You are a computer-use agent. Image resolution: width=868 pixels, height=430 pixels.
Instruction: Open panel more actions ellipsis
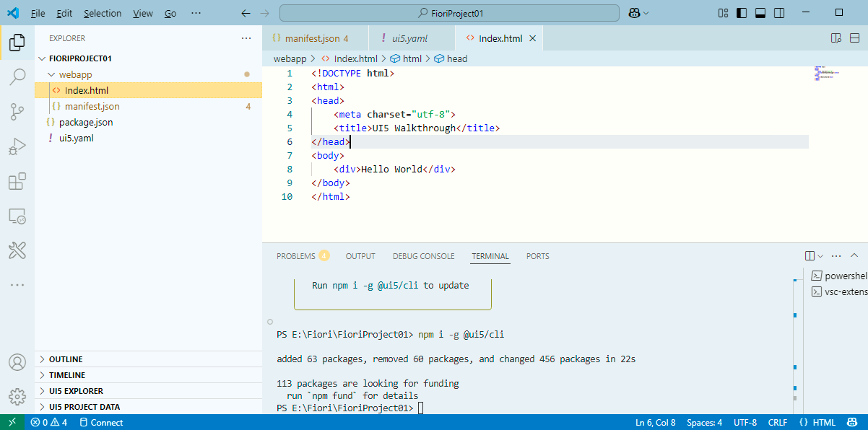point(836,256)
